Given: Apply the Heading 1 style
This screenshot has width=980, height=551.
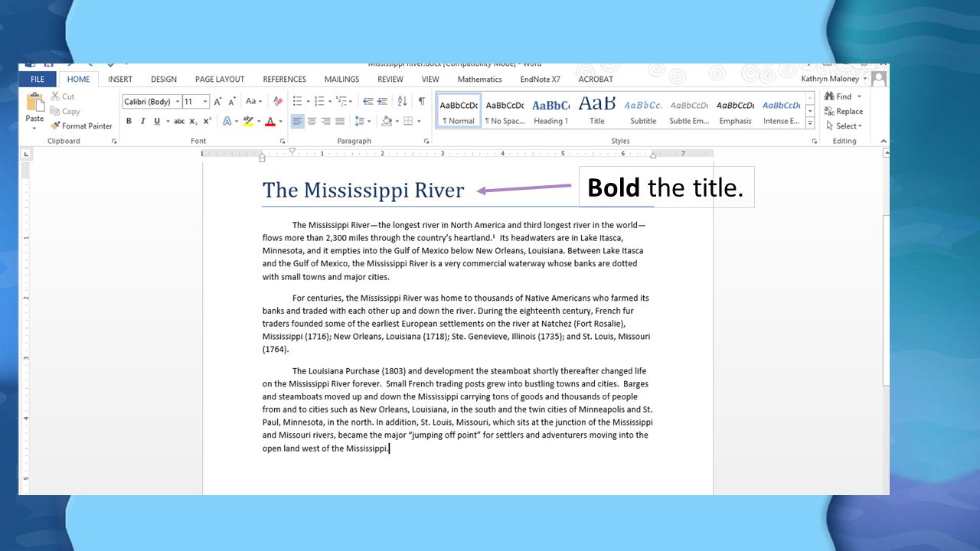Looking at the screenshot, I should 551,110.
